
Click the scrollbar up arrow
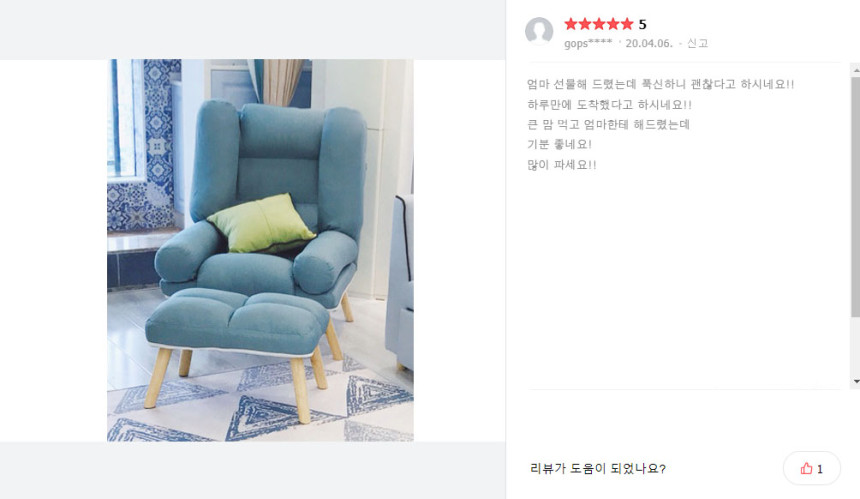point(856,70)
